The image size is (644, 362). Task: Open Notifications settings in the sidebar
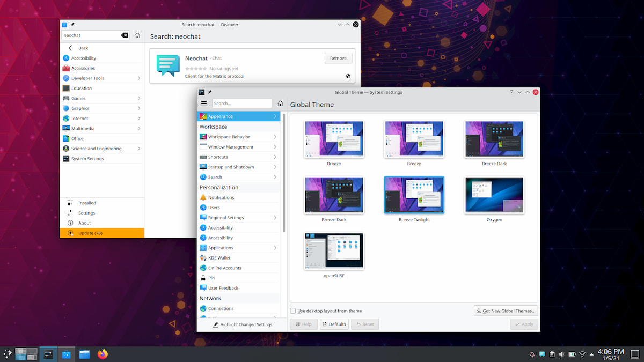[222, 197]
